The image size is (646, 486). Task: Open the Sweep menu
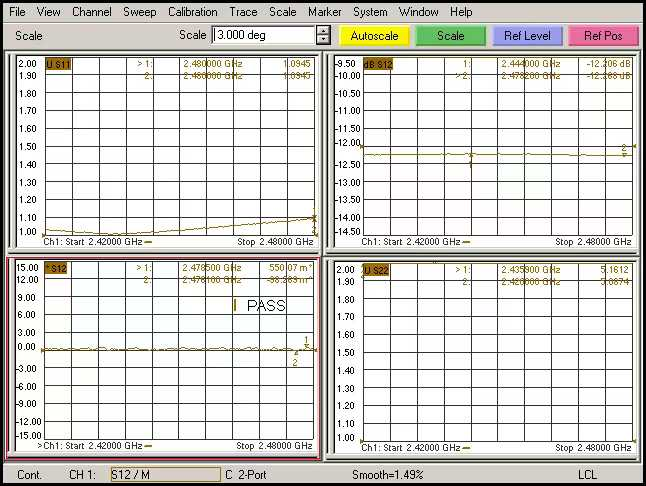139,12
